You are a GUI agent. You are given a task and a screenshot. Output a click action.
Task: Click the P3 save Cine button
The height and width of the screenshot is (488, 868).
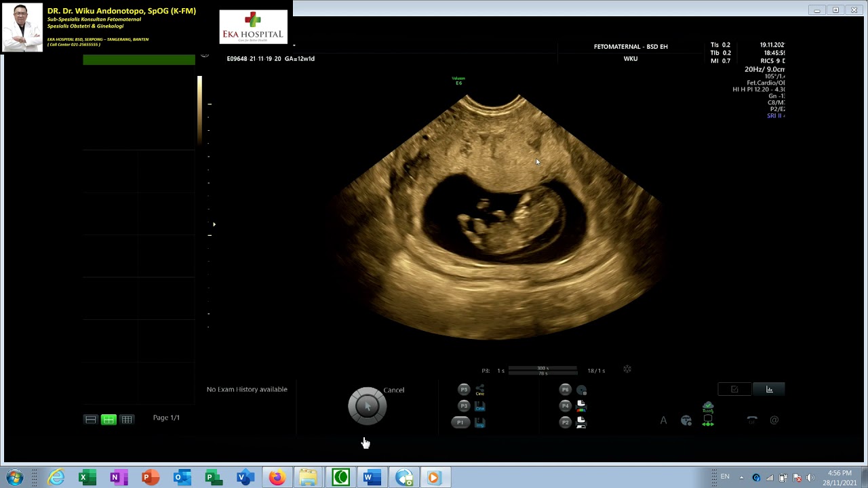click(x=464, y=406)
